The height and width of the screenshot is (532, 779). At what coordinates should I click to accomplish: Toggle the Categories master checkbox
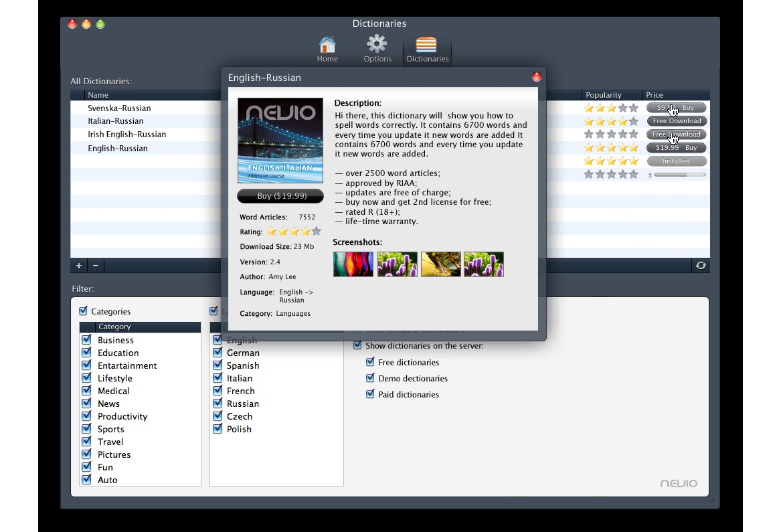coord(84,311)
